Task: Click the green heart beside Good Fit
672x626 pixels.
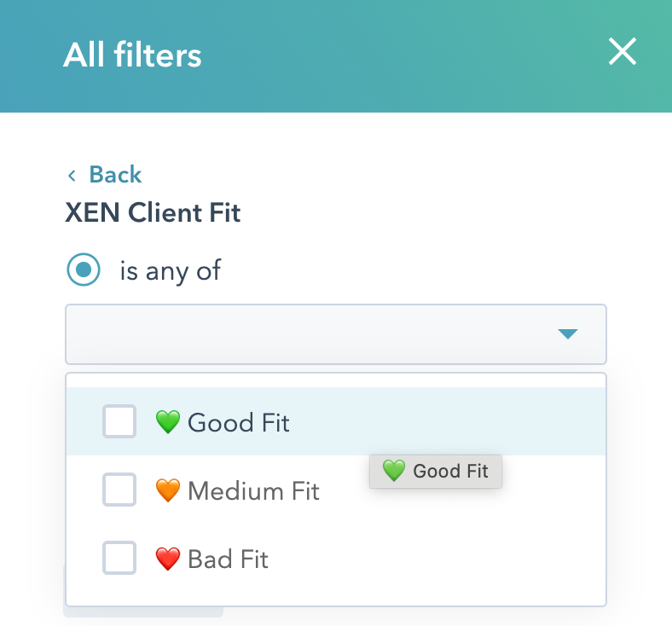Action: [x=168, y=422]
